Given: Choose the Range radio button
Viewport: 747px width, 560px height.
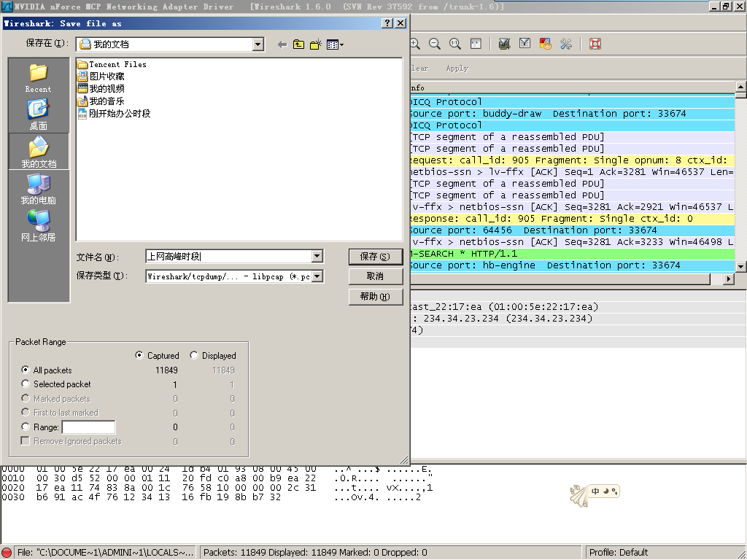Looking at the screenshot, I should pyautogui.click(x=26, y=427).
